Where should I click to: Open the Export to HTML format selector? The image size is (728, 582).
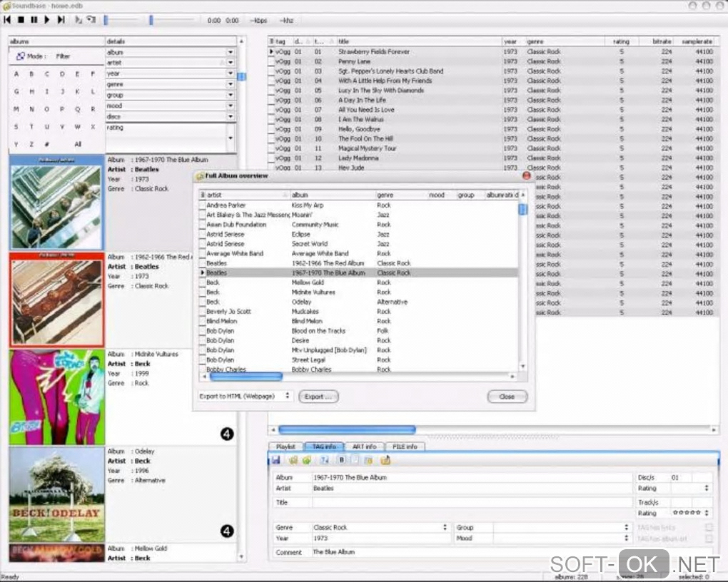[x=245, y=396]
